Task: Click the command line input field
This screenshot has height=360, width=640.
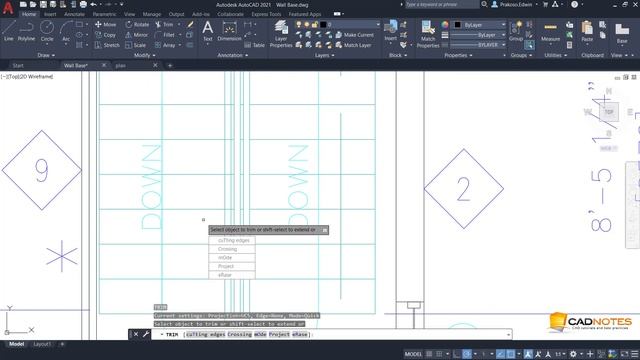Action: [331, 334]
